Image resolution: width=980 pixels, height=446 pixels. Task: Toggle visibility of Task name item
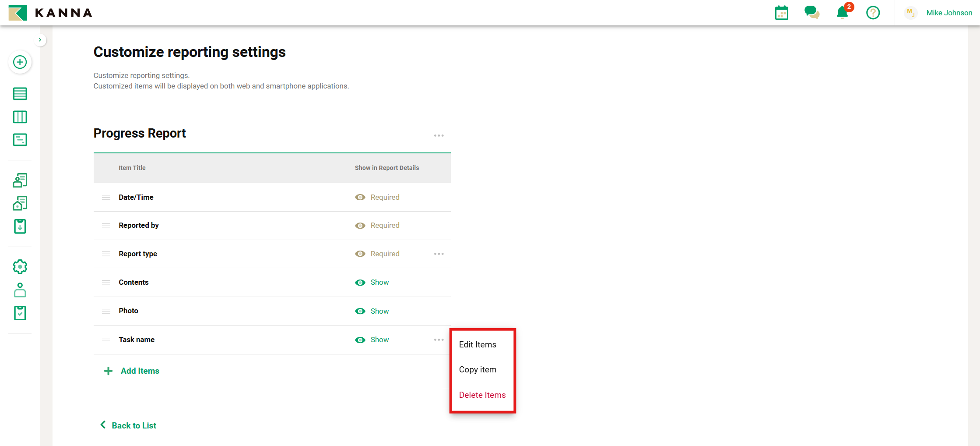pos(360,340)
